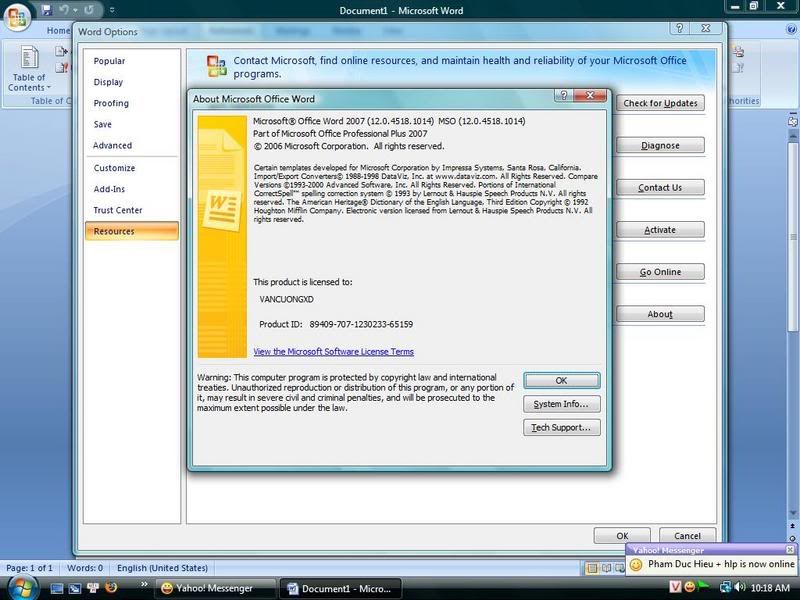Screen dimensions: 800x600
Task: Click the Diagnose button
Action: 660,145
